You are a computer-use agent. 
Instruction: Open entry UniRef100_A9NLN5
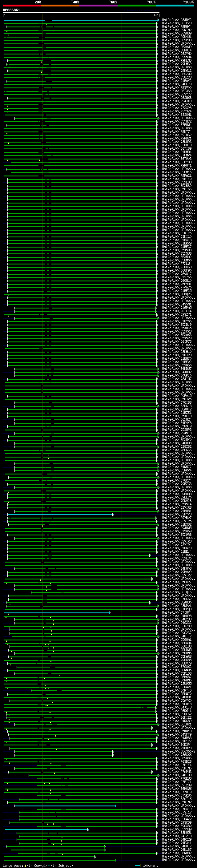pyautogui.click(x=177, y=60)
